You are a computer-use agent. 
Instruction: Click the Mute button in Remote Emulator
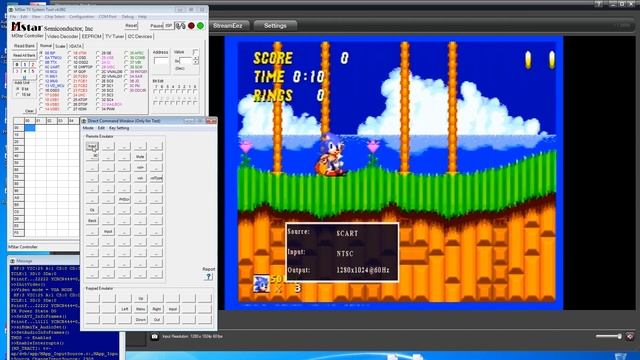pos(140,157)
